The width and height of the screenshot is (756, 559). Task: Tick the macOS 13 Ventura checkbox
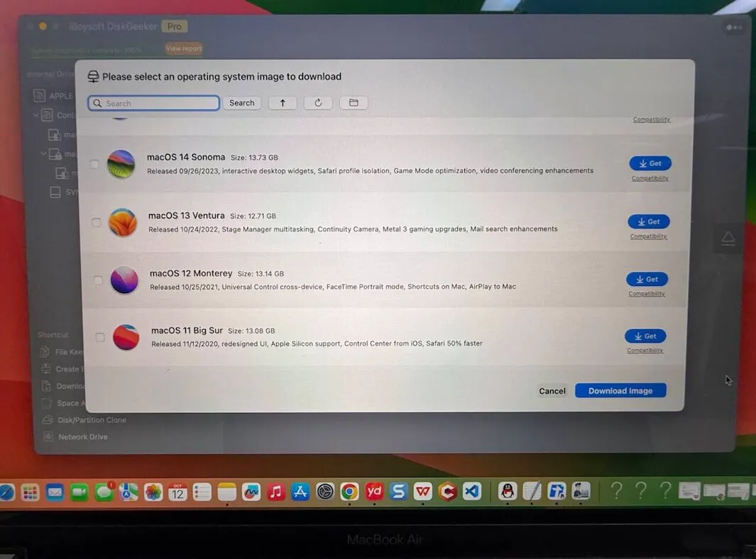tap(97, 223)
